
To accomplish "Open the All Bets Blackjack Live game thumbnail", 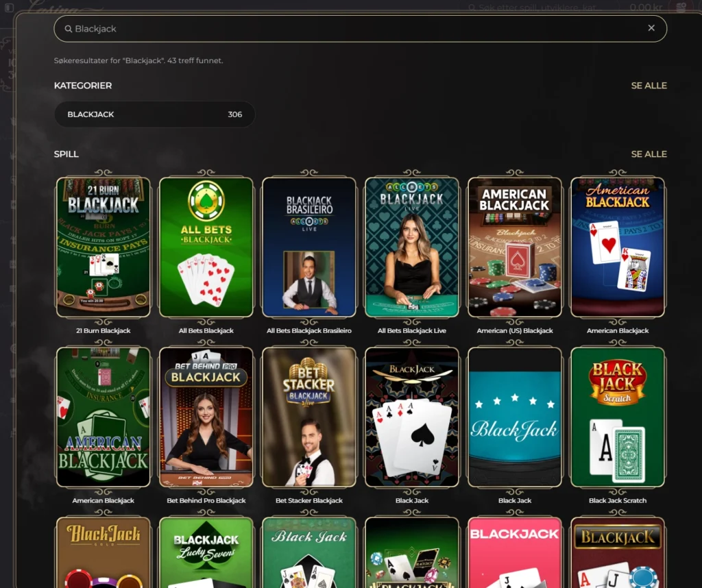I will 411,247.
